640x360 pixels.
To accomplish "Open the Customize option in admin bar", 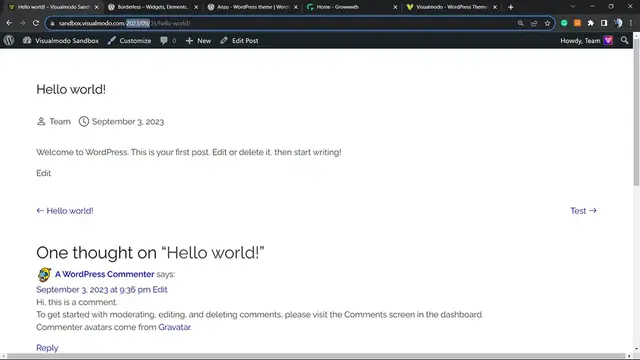I will click(x=129, y=40).
